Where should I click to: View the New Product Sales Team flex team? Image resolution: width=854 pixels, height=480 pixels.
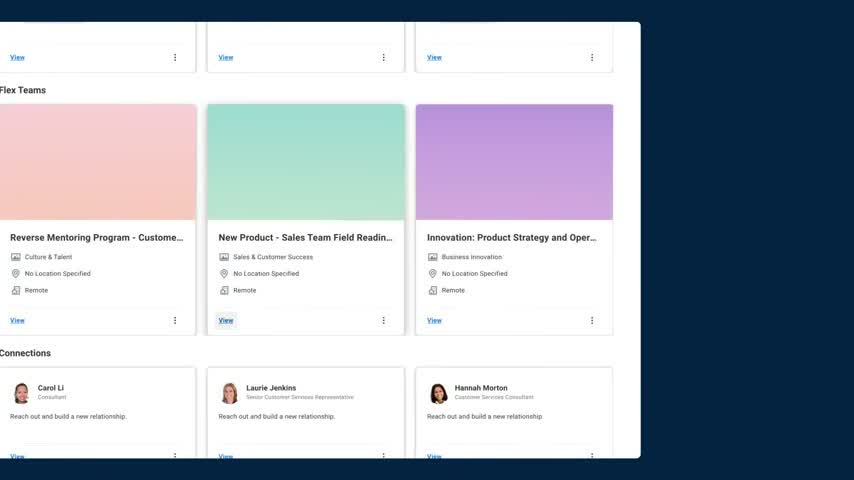coord(226,320)
